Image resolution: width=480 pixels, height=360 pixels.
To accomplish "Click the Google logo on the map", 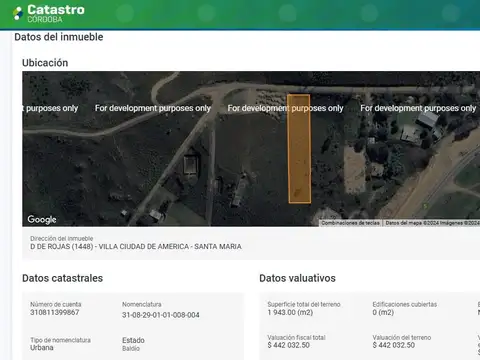I will click(42, 219).
